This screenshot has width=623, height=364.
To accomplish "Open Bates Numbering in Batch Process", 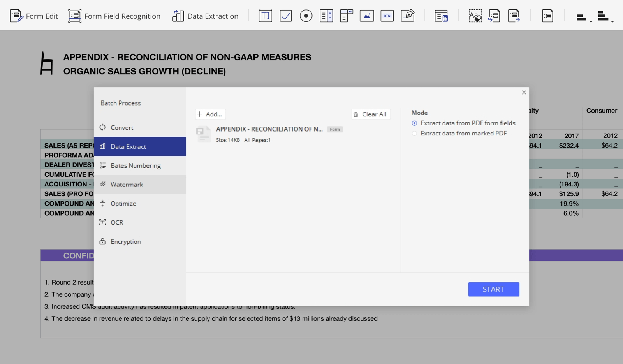I will pos(136,165).
